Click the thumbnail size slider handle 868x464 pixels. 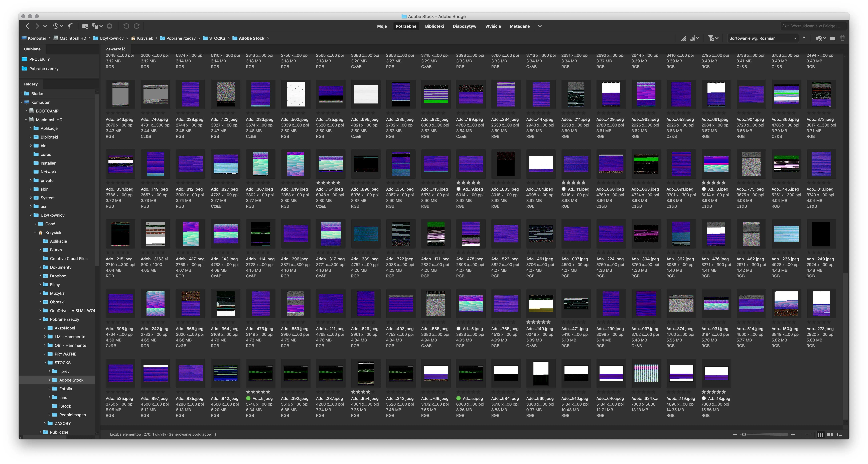pyautogui.click(x=744, y=435)
